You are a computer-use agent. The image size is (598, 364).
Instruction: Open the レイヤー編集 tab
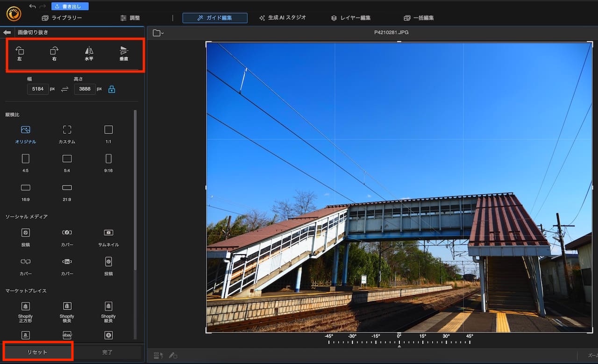click(351, 18)
